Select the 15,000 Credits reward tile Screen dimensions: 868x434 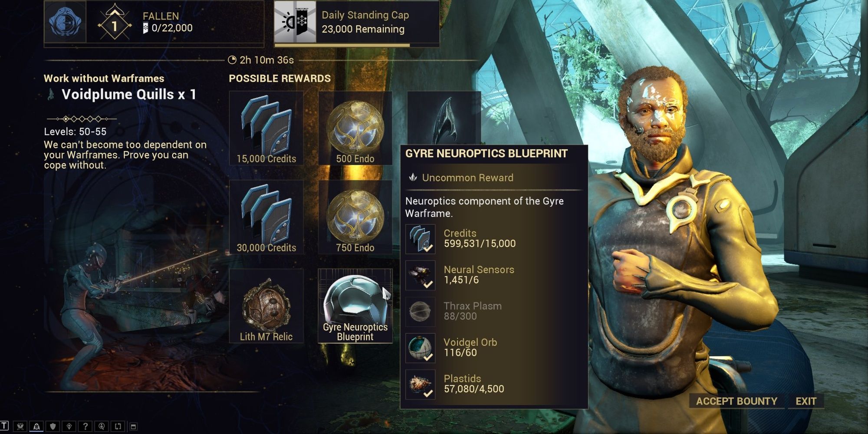pos(266,128)
